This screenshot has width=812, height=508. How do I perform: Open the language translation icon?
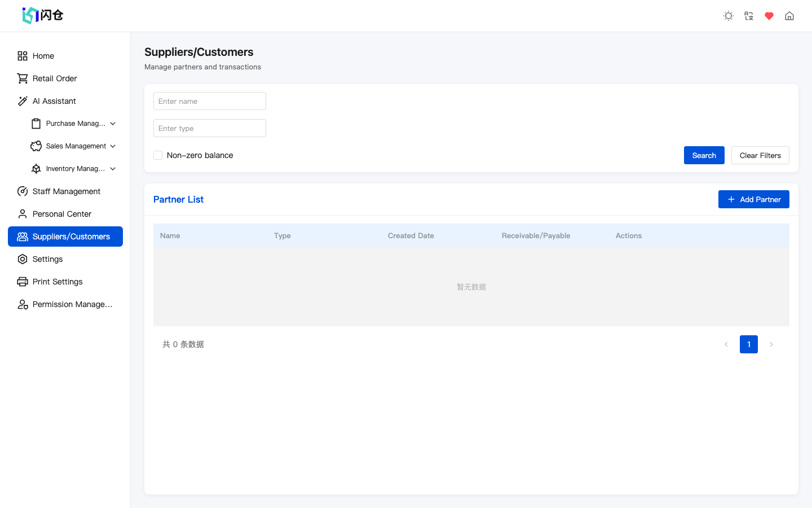749,16
